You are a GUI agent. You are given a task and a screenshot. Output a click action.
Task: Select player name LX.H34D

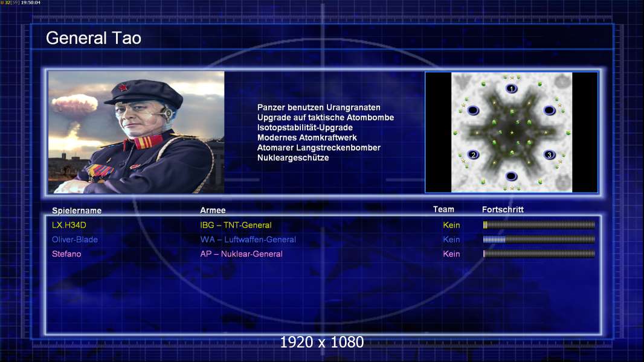coord(69,225)
